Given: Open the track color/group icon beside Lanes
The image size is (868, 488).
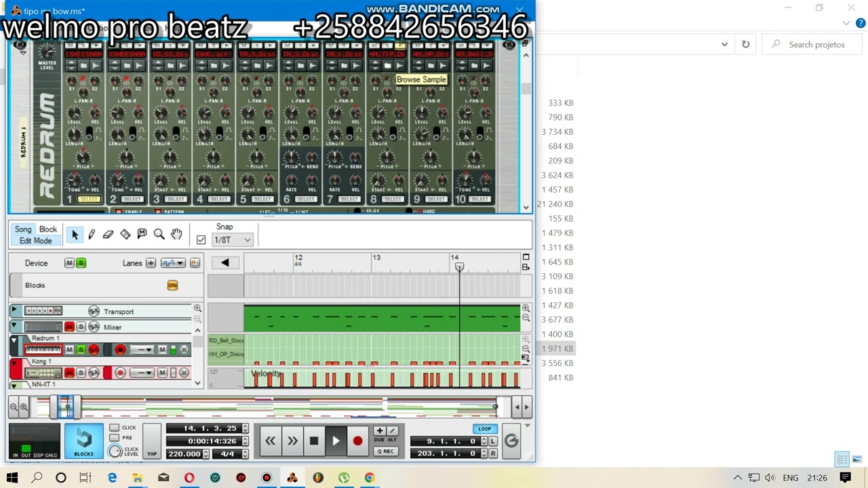Looking at the screenshot, I should point(195,263).
